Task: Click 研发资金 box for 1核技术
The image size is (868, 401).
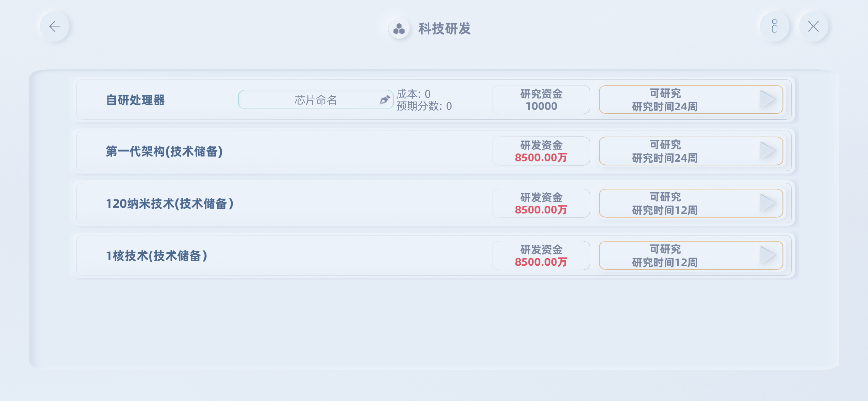Action: (x=541, y=255)
